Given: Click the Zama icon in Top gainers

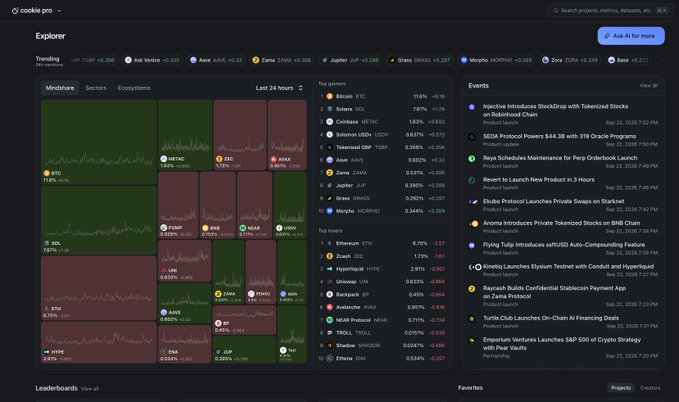Looking at the screenshot, I should coord(330,172).
